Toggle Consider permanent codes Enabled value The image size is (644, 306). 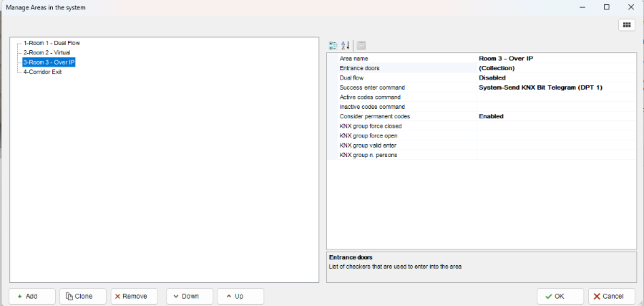[555, 116]
